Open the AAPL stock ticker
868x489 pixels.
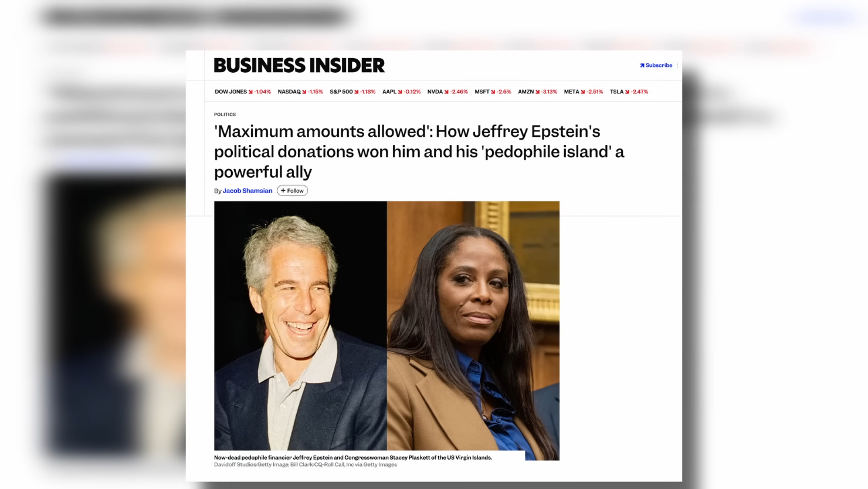tap(401, 92)
